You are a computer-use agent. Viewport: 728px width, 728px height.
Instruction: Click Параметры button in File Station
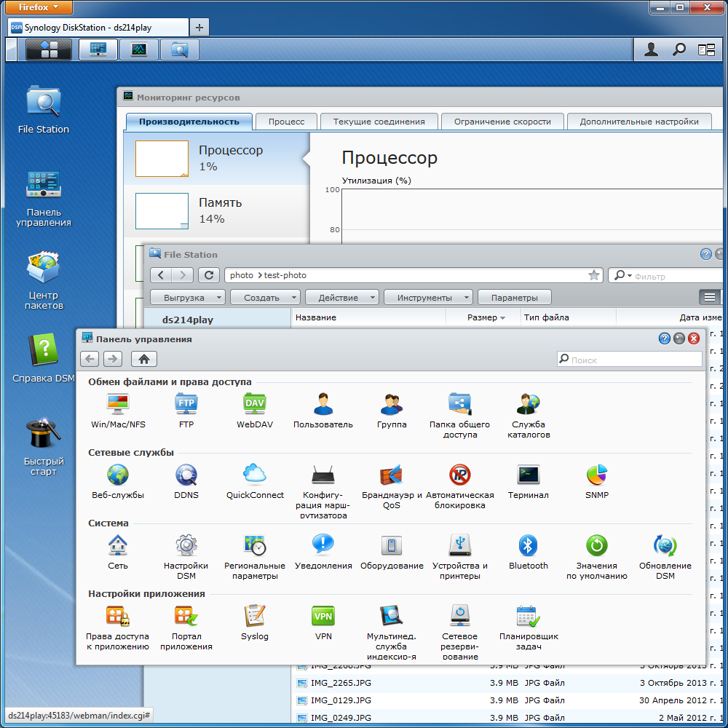pos(515,297)
